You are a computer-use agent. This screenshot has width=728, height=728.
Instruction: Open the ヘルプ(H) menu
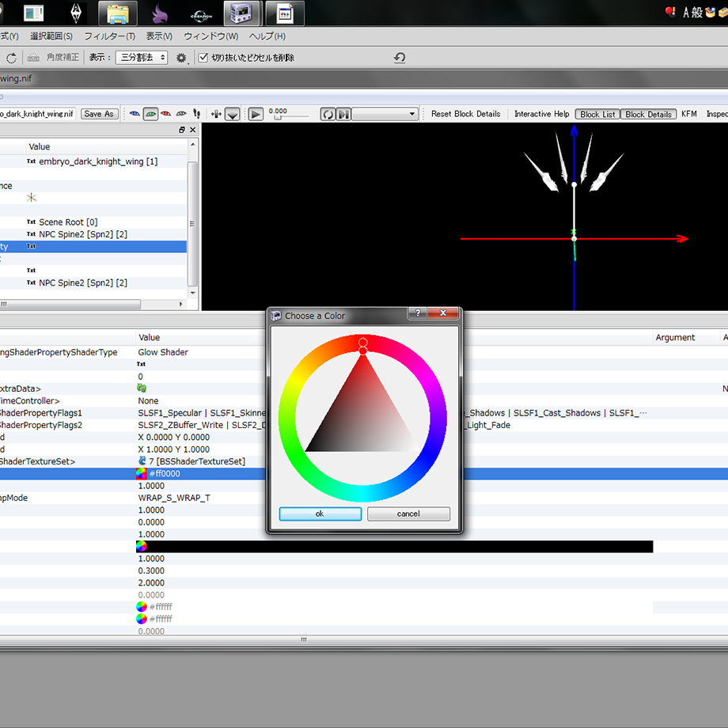pyautogui.click(x=267, y=36)
